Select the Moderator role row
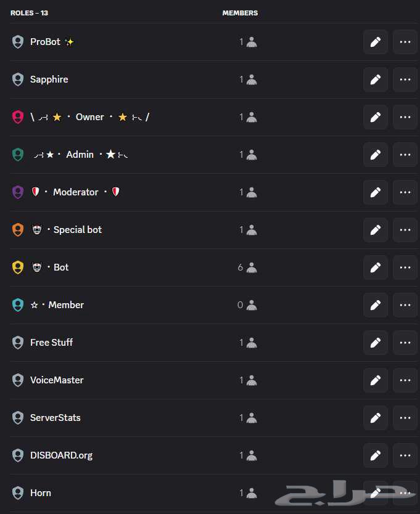420x514 pixels. 75,192
